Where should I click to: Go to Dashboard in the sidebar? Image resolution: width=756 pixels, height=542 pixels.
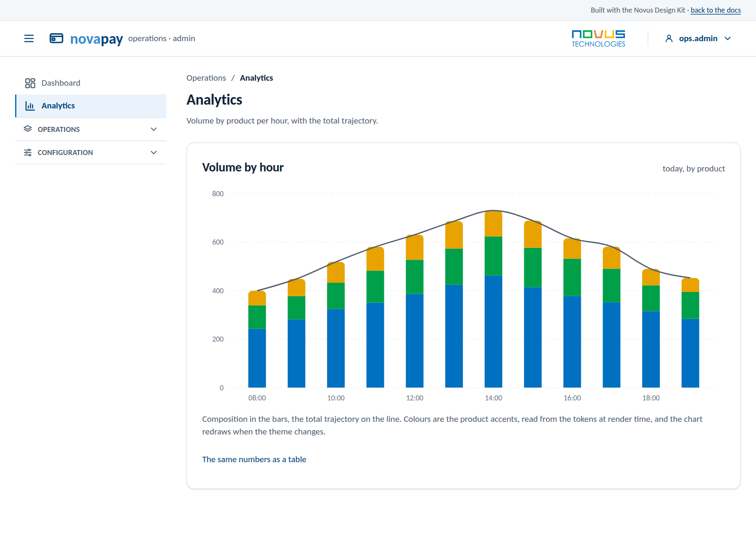pos(91,83)
